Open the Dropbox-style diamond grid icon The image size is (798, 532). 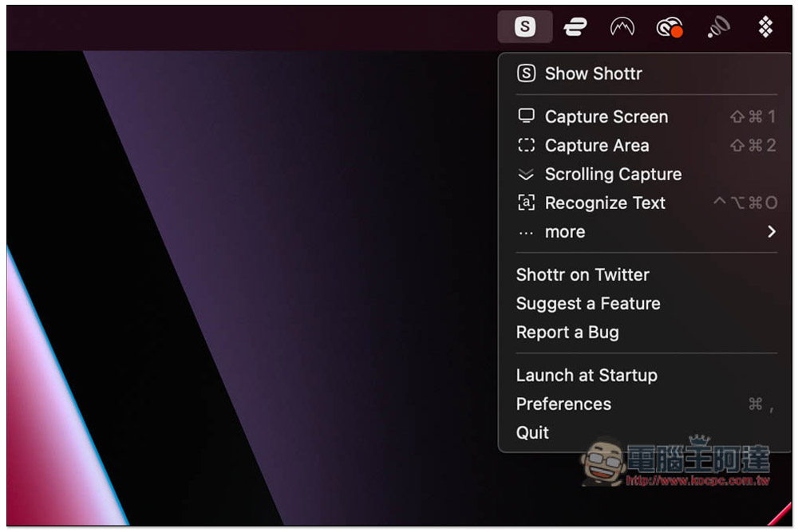pyautogui.click(x=765, y=26)
